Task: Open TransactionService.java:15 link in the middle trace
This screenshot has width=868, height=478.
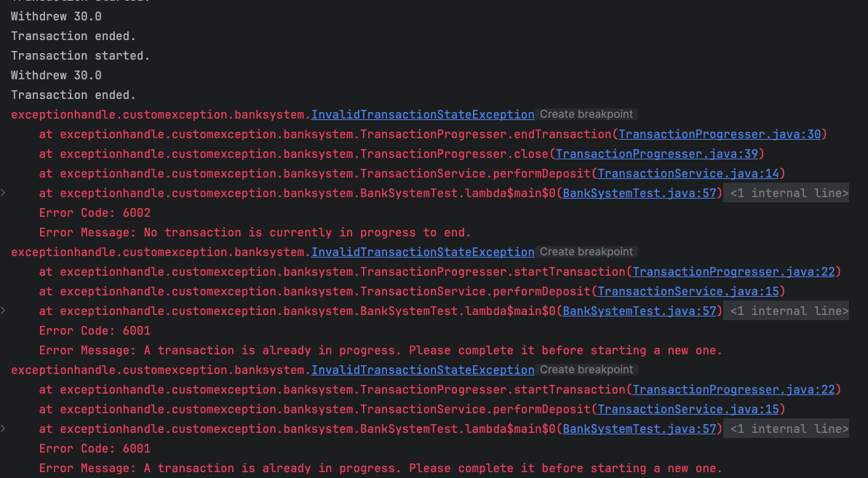Action: pos(688,292)
